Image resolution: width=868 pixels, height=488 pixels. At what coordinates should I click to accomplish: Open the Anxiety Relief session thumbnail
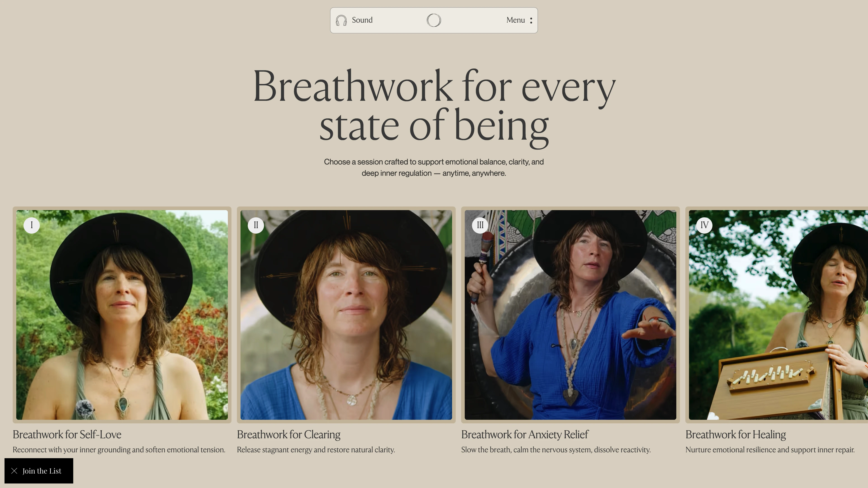tap(570, 315)
